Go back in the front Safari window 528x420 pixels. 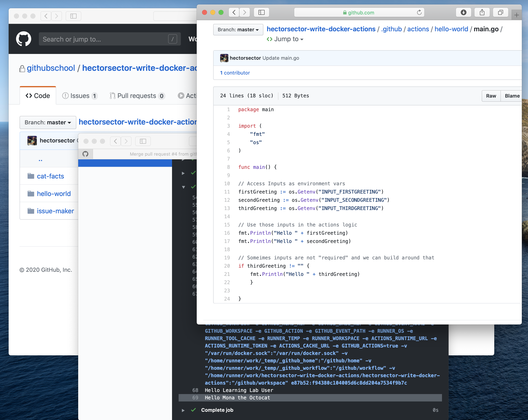point(234,12)
